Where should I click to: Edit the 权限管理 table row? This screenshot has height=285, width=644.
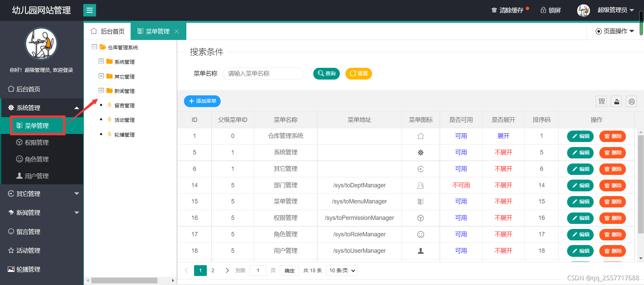coord(581,218)
